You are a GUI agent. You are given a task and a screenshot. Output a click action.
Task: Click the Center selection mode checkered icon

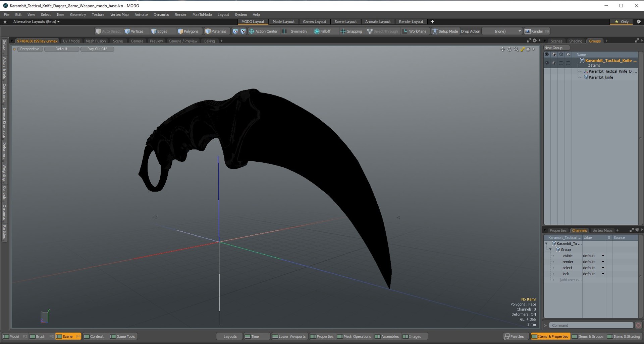(243, 31)
